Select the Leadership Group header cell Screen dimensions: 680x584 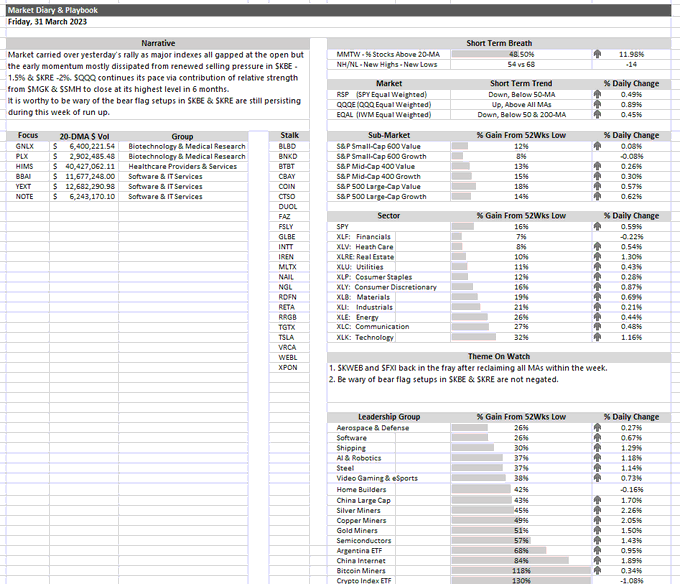pos(389,417)
